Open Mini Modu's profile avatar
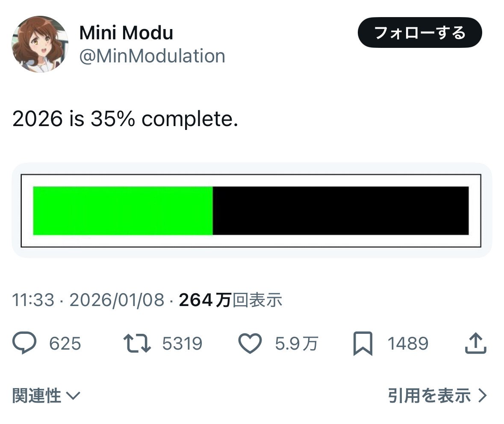504x424 pixels. [x=40, y=44]
